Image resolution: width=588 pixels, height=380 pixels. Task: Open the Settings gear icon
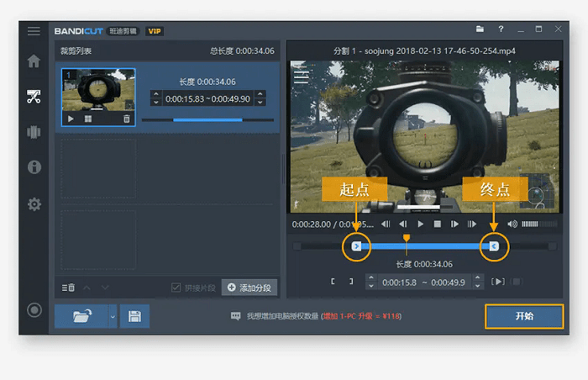(x=34, y=204)
